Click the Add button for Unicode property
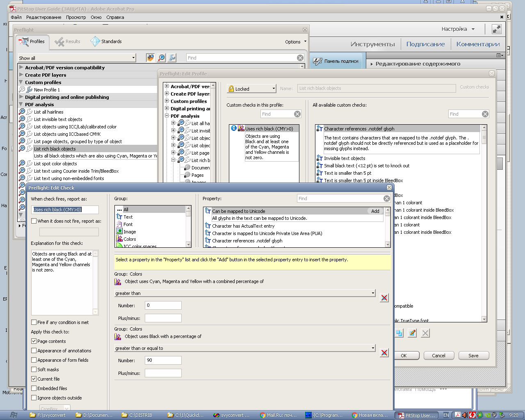Screen dimensions: 525x420 point(375,211)
